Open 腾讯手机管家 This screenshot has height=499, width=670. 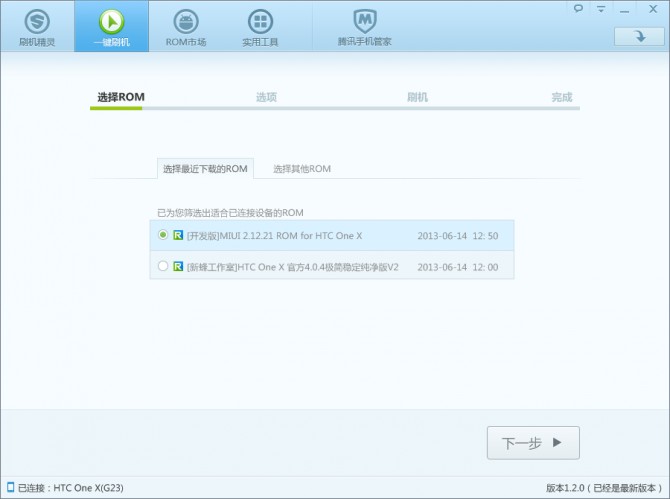(x=364, y=26)
